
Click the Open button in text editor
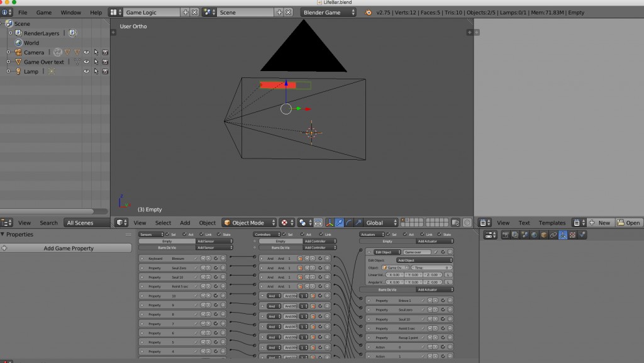pyautogui.click(x=628, y=223)
